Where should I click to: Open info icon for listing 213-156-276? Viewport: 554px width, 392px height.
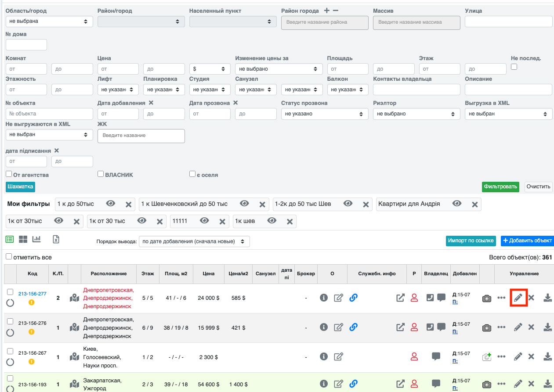click(x=324, y=327)
